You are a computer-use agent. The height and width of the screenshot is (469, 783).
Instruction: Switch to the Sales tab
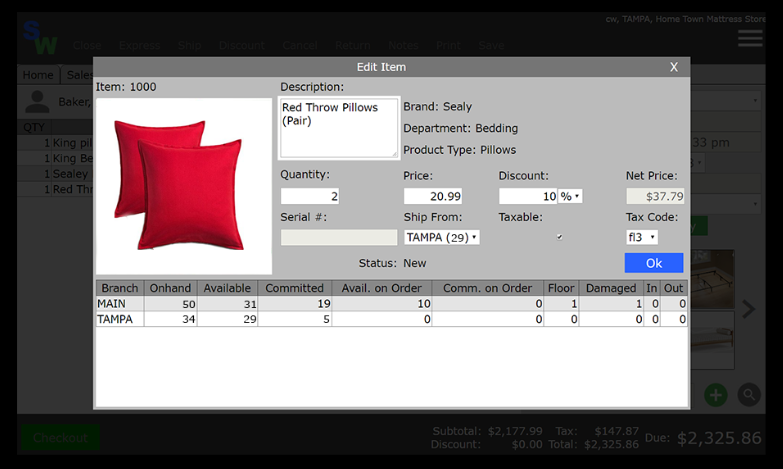pos(78,75)
